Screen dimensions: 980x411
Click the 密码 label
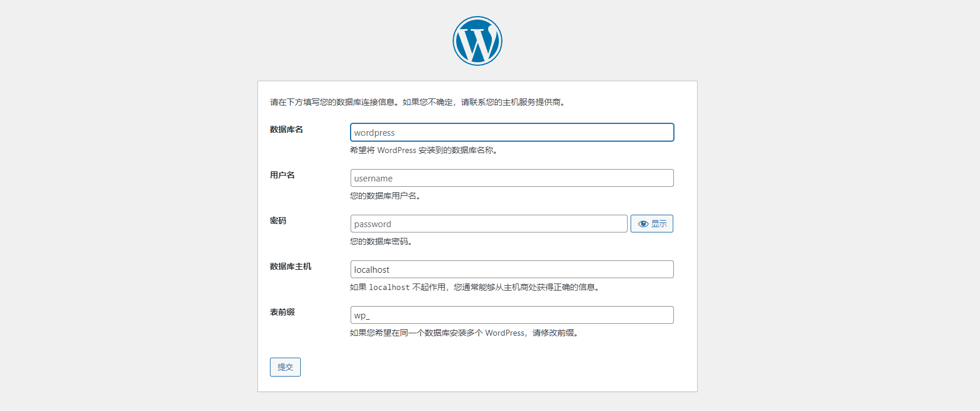click(x=278, y=221)
